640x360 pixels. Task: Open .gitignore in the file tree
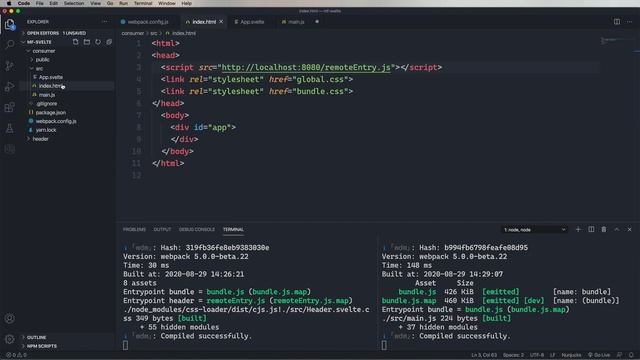pos(47,104)
